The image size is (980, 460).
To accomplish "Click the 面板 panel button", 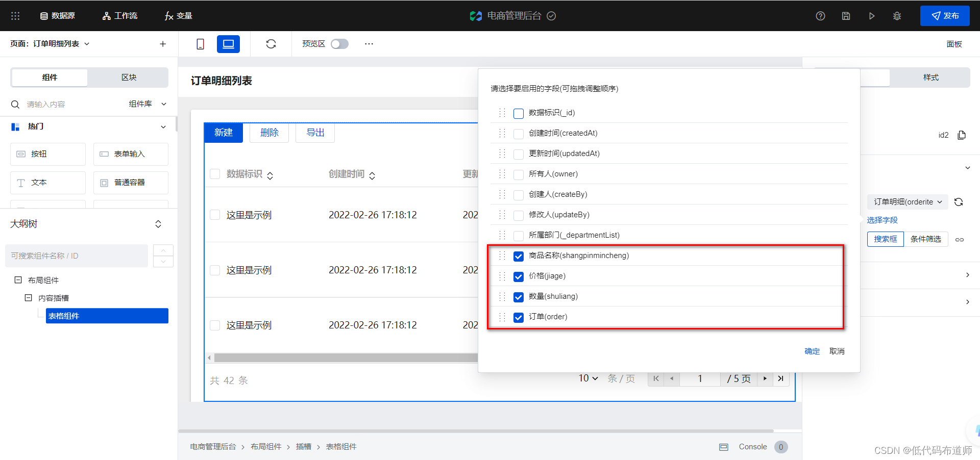I will [x=954, y=44].
